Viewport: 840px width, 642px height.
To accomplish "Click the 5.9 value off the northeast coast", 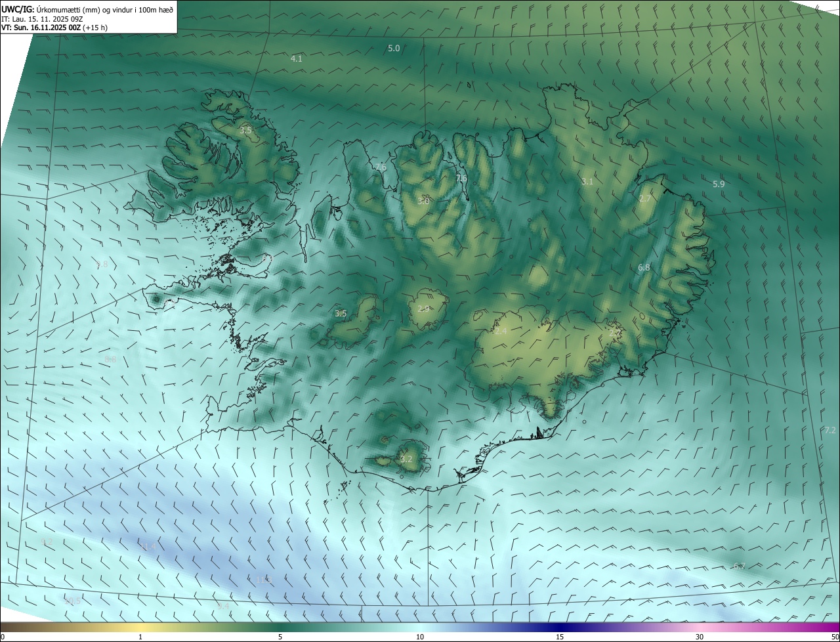I will tap(719, 184).
